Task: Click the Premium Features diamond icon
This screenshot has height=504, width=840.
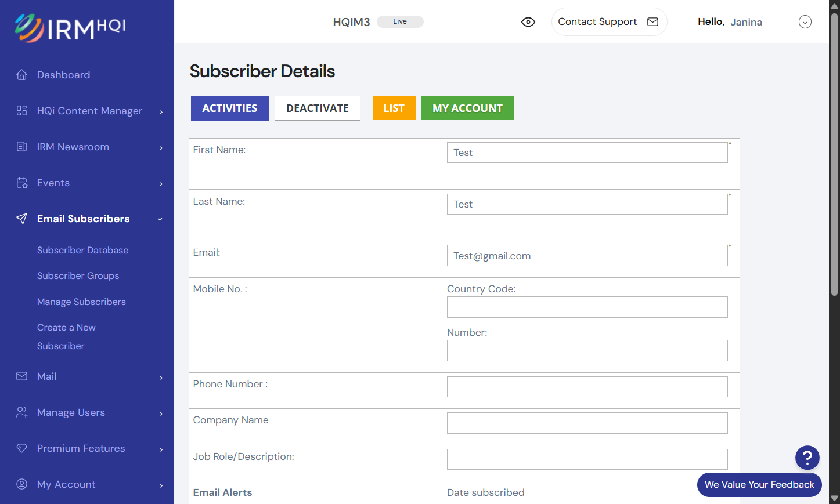Action: click(x=22, y=448)
